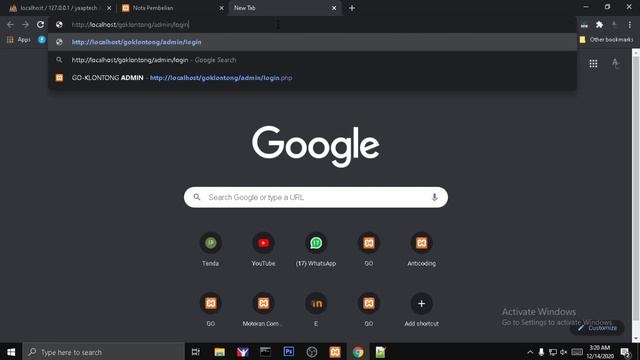Open File Explorer from the taskbar
640x360 pixels.
click(219, 351)
